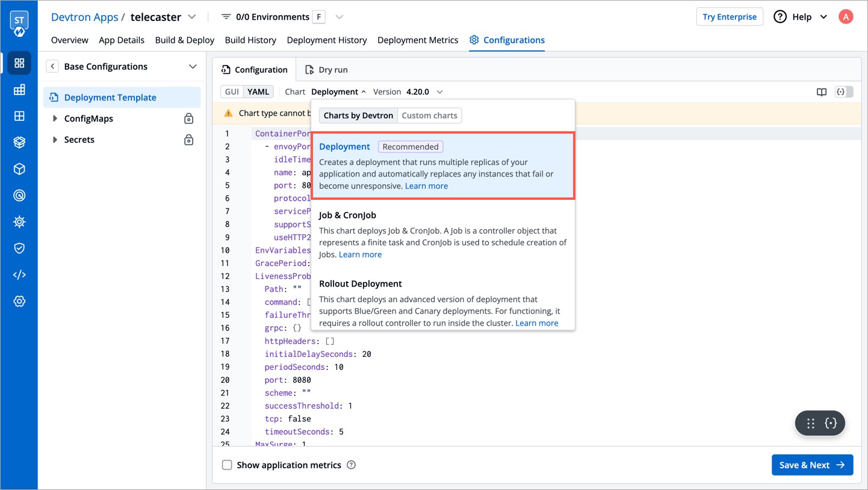
Task: Click the Save & Next button
Action: point(812,465)
